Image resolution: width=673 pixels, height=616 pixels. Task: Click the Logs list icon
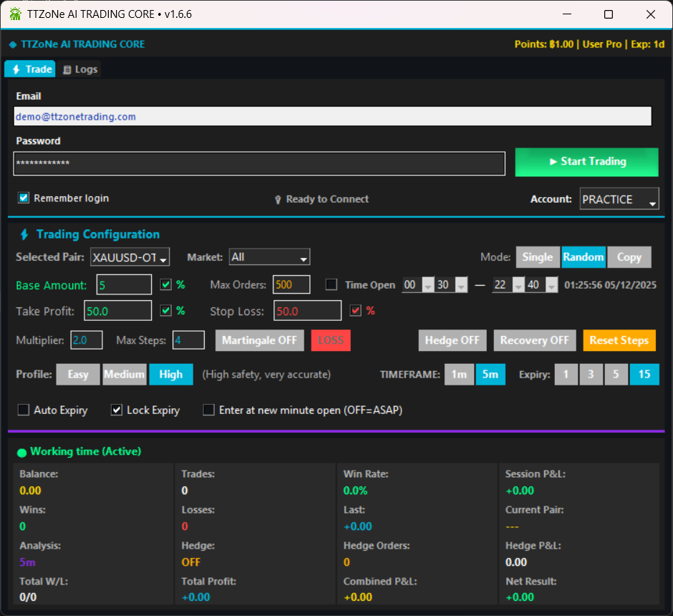pos(67,69)
